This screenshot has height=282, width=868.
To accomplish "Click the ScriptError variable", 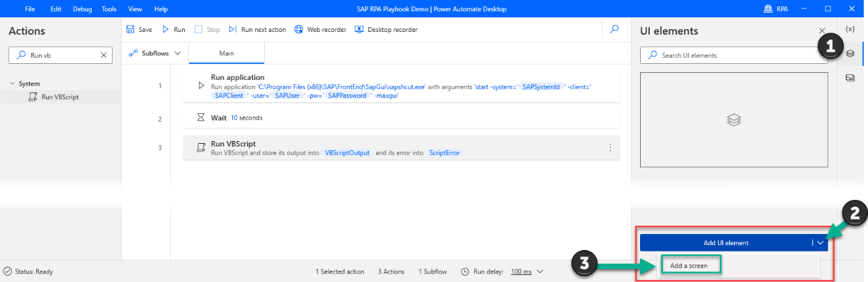I will [x=445, y=152].
